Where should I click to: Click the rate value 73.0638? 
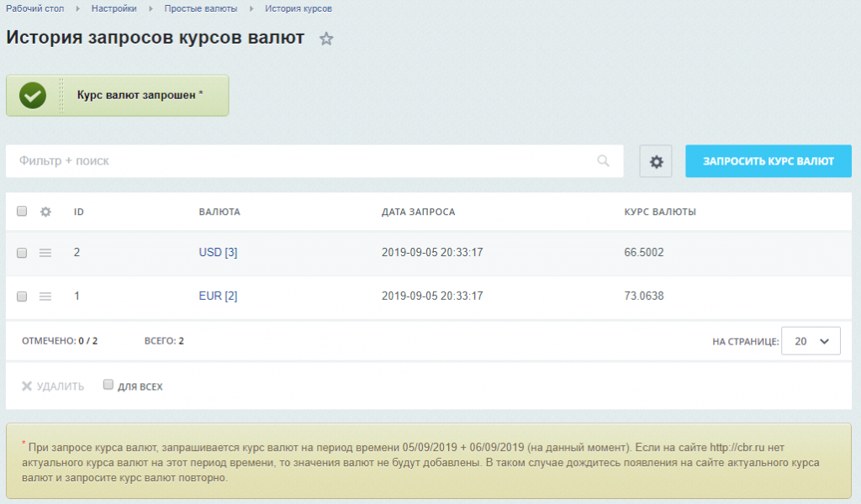pos(643,296)
